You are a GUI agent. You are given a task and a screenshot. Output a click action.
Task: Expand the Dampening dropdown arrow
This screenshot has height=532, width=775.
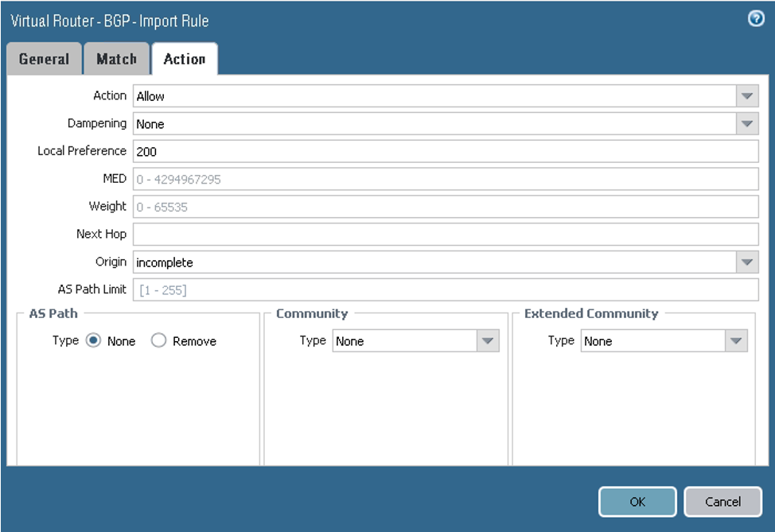point(747,123)
